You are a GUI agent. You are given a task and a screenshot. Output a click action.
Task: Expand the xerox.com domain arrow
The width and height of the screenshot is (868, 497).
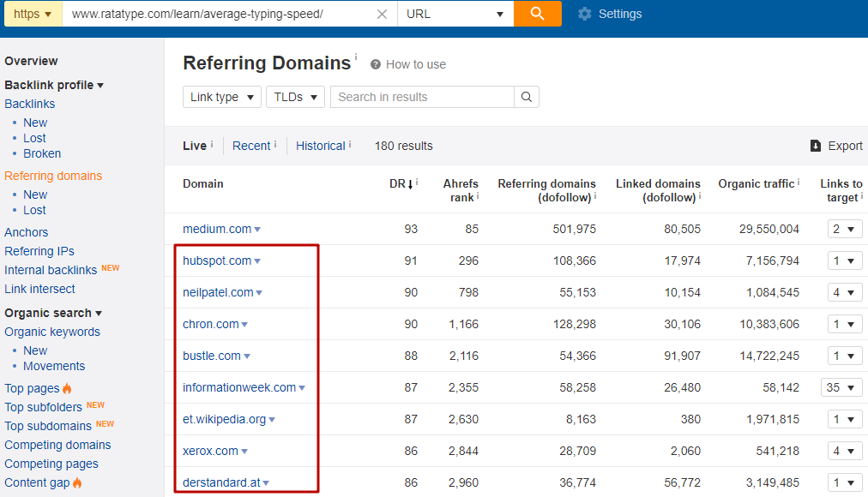tap(244, 451)
